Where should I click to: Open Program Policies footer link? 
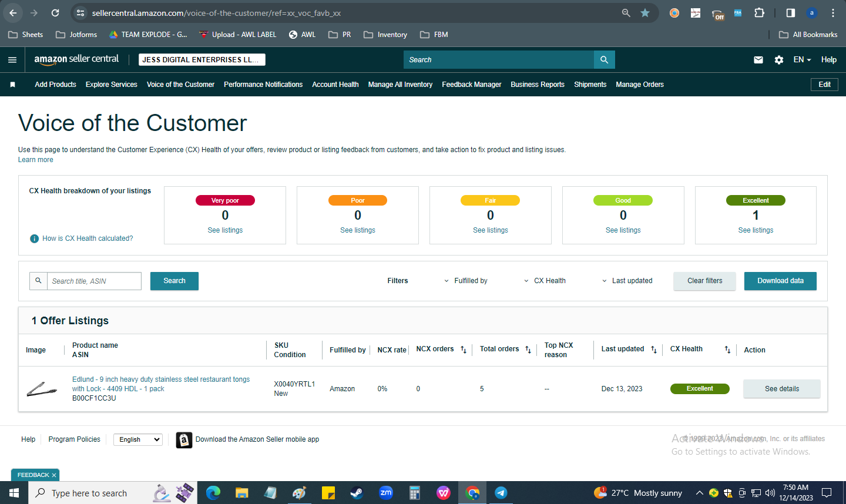74,439
